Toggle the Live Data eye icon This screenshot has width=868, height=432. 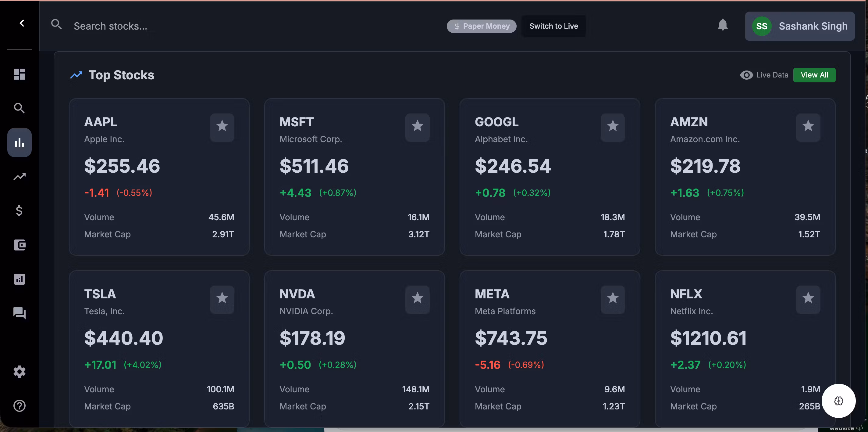[746, 75]
